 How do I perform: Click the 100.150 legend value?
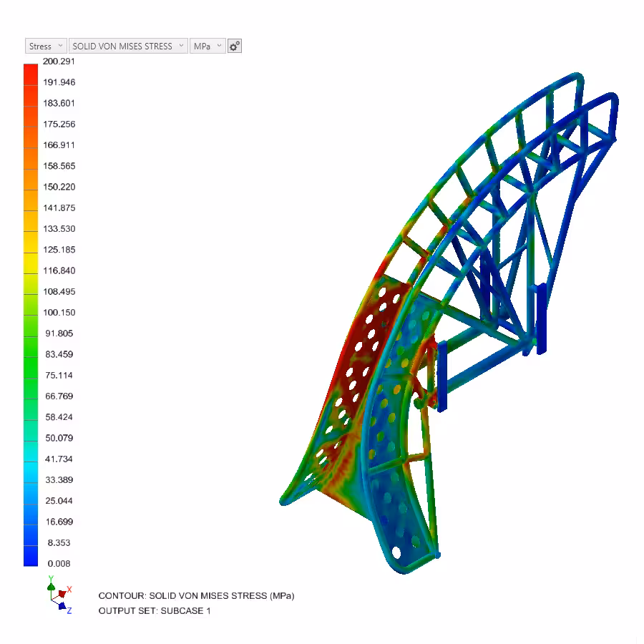coord(59,313)
